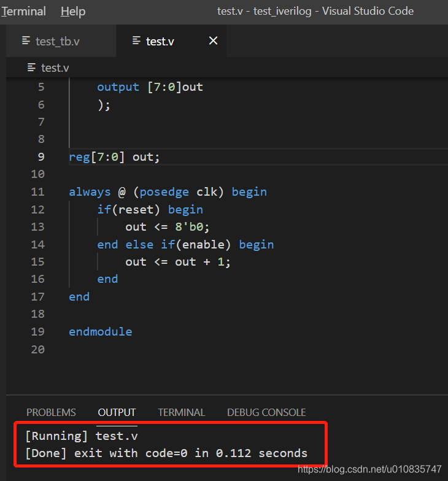The image size is (448, 481).
Task: Switch to the test_tb.v editor tab
Action: pos(61,41)
